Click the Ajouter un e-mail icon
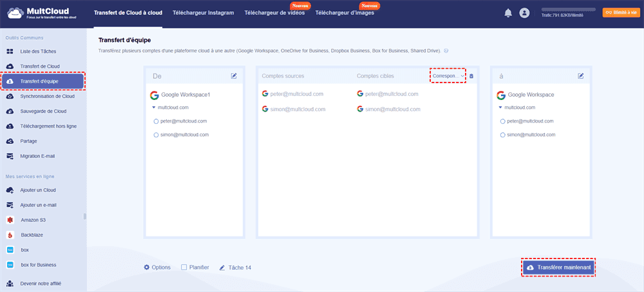The image size is (644, 292). tap(10, 205)
